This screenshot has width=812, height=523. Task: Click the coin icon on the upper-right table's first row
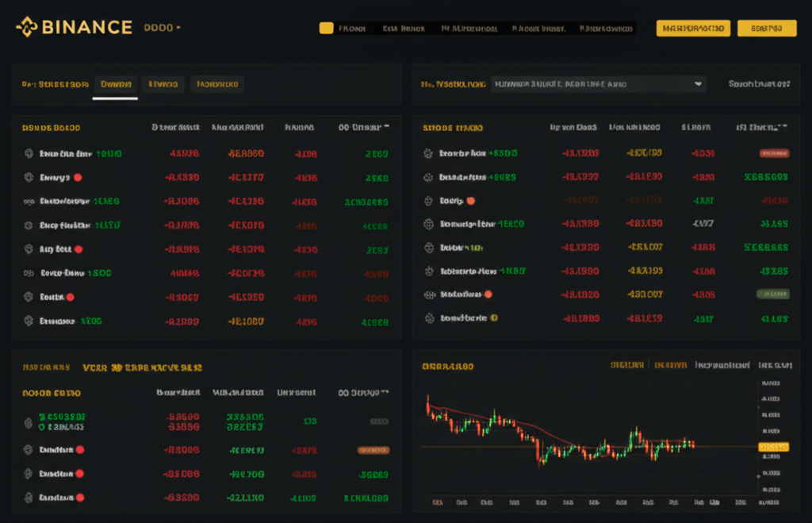coord(428,153)
